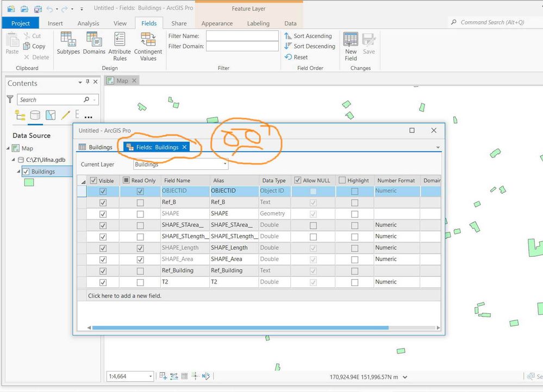The image size is (543, 392).
Task: Toggle Highlight header checkbox
Action: point(342,180)
